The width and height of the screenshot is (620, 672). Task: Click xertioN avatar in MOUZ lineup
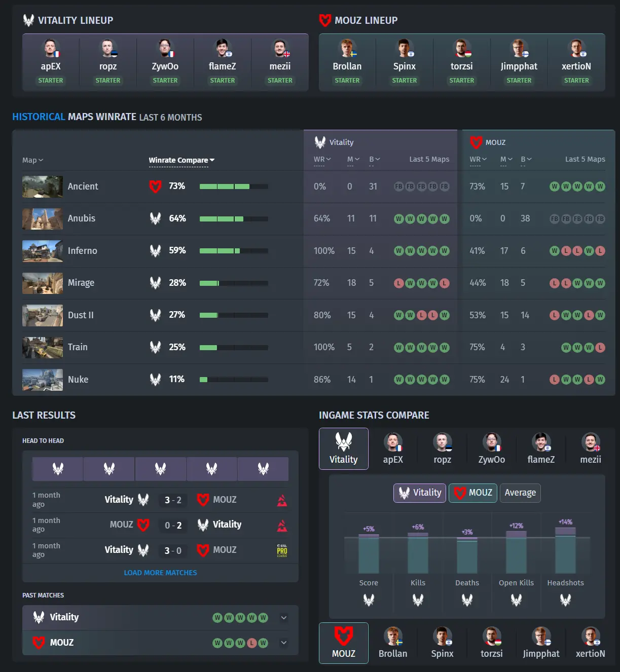coord(576,49)
